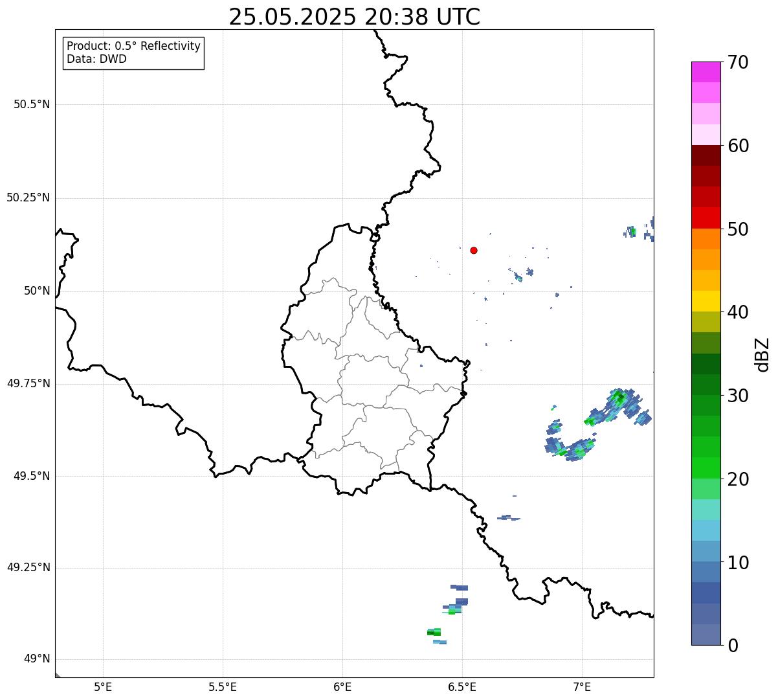This screenshot has height=700, width=778.
Task: Click the '50.25°N' latitude label
Action: tap(28, 198)
